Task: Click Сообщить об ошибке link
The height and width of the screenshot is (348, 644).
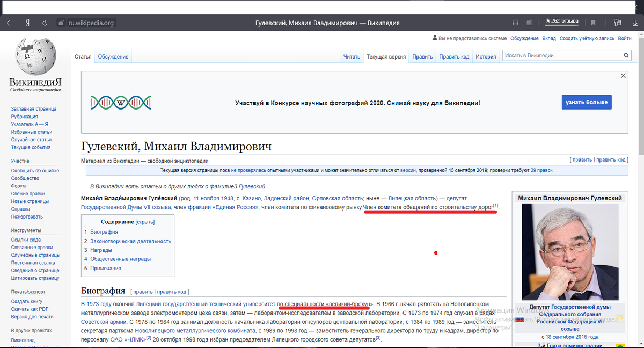Action: (35, 171)
